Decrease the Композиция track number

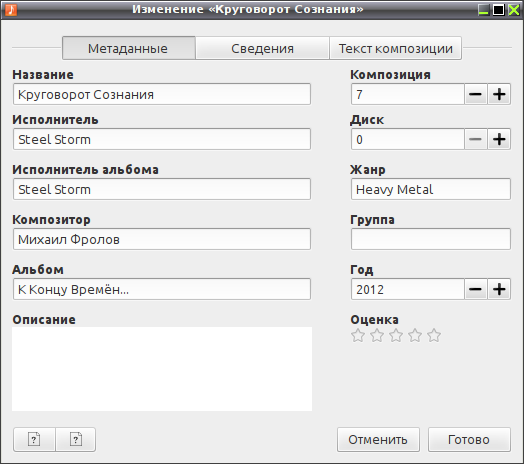point(476,94)
